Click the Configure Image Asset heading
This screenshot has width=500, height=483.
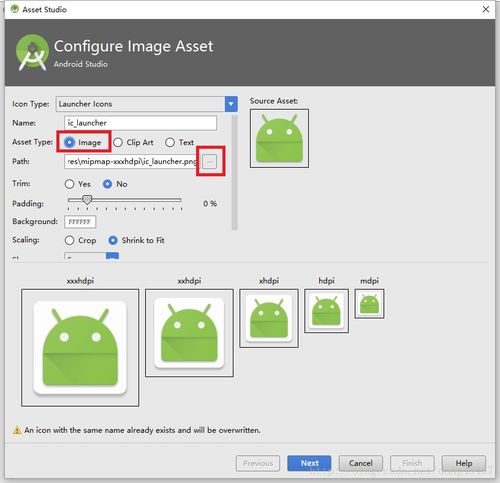click(134, 46)
